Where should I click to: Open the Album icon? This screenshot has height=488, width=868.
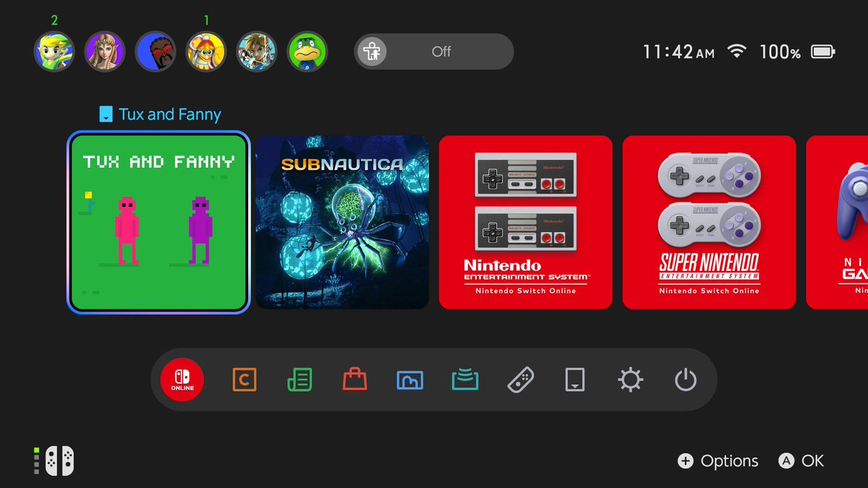(x=410, y=379)
